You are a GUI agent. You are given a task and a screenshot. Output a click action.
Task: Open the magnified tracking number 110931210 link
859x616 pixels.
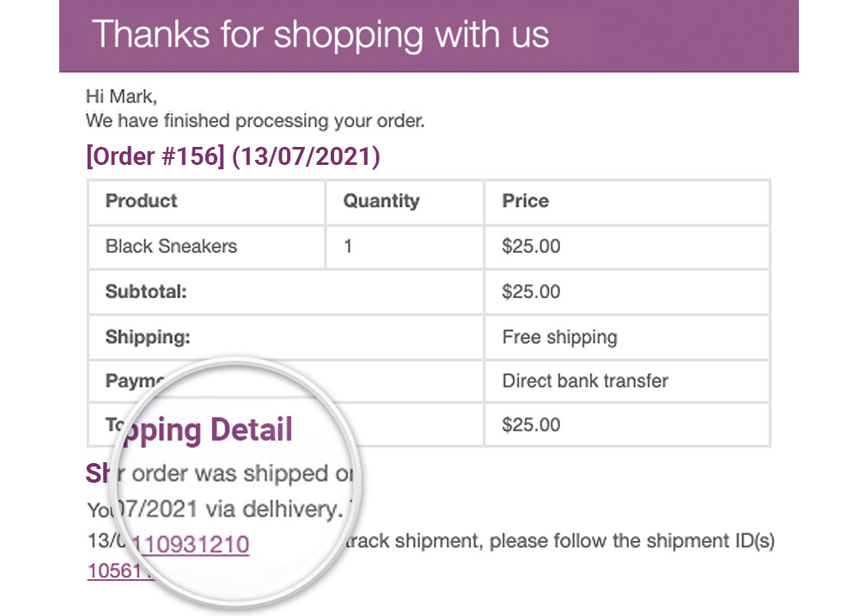(191, 545)
